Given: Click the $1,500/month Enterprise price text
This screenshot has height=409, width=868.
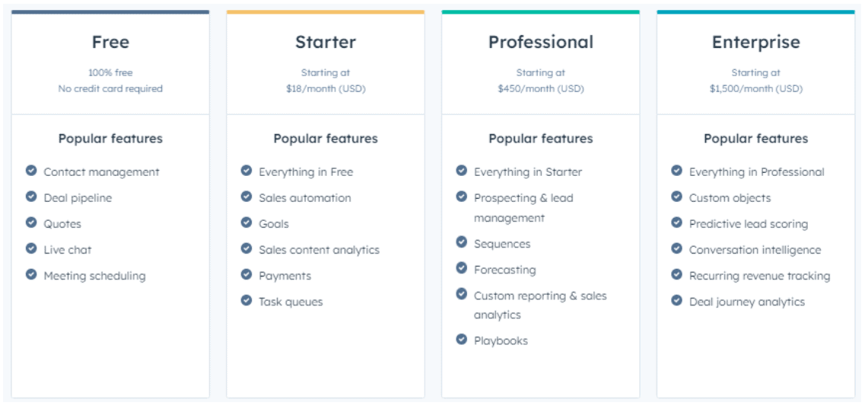Looking at the screenshot, I should (x=756, y=88).
